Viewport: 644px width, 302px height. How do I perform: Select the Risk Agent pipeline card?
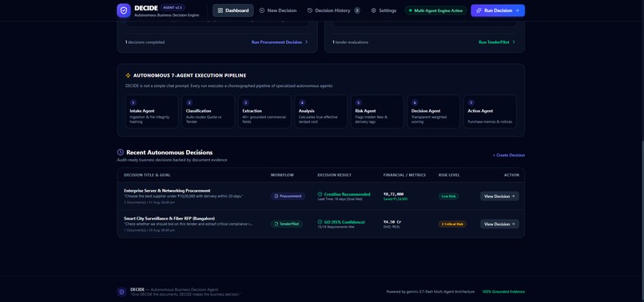377,112
